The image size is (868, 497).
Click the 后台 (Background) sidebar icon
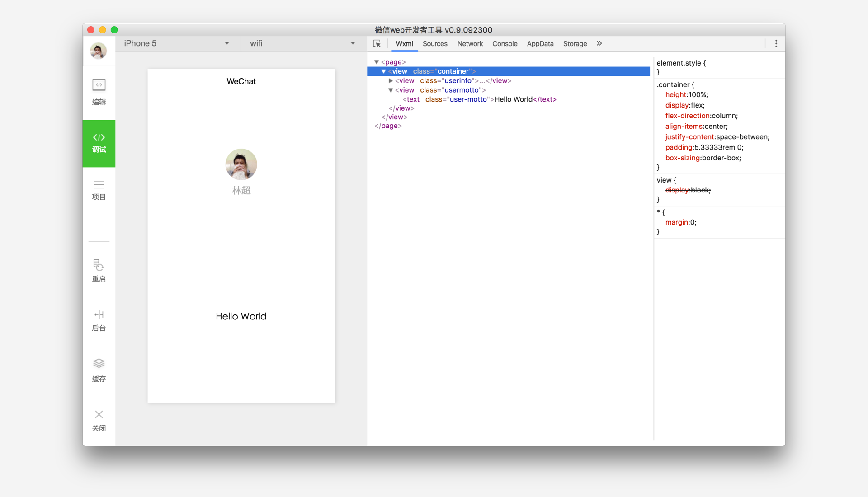pos(99,319)
